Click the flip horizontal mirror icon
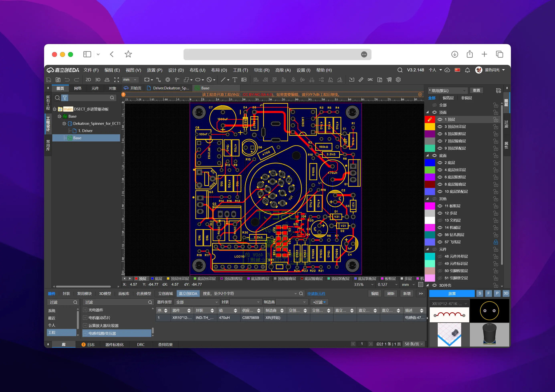The height and width of the screenshot is (392, 555). coord(330,80)
